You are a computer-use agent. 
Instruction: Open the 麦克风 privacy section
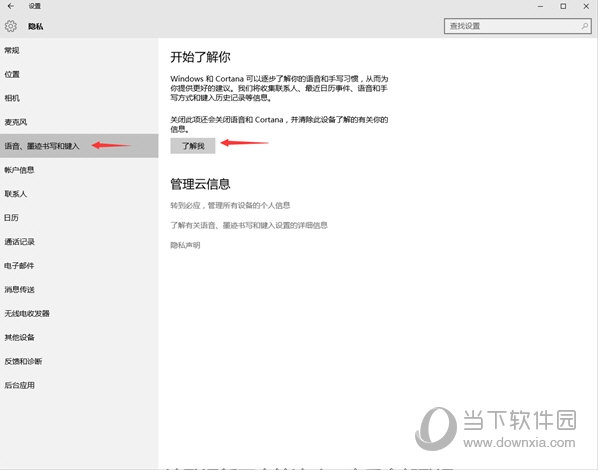click(79, 122)
